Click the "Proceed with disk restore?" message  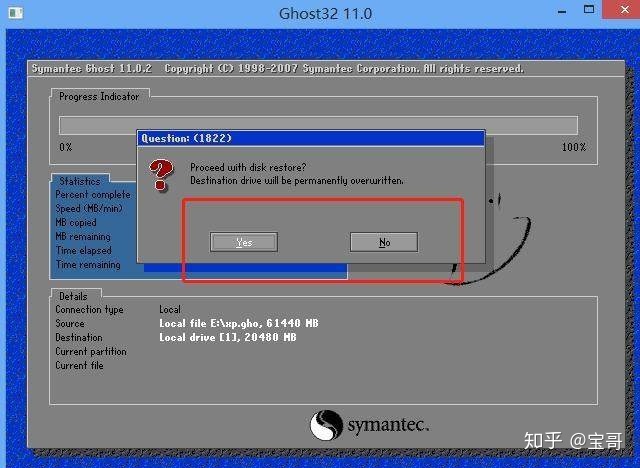coord(248,167)
